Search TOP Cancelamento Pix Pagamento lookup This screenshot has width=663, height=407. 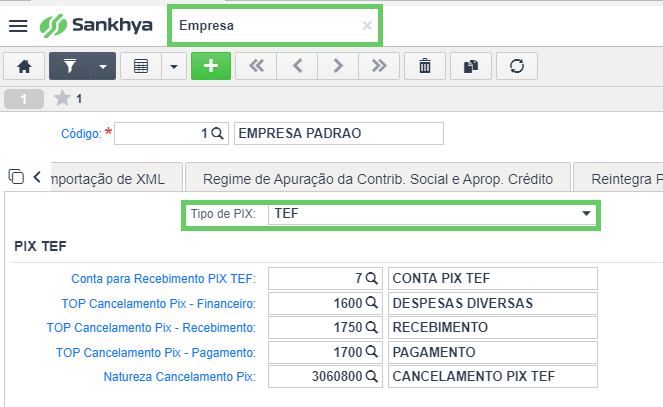coord(371,352)
